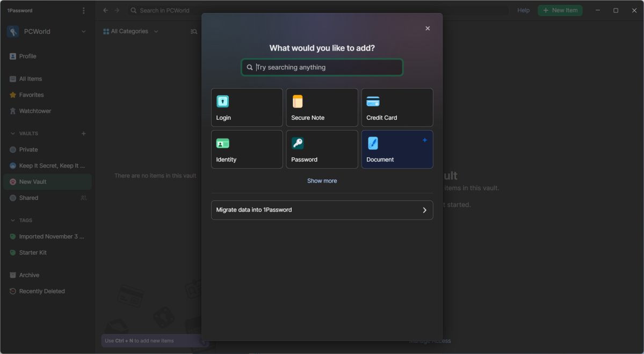Collapse the VAULTS section
This screenshot has width=644, height=354.
click(x=12, y=133)
